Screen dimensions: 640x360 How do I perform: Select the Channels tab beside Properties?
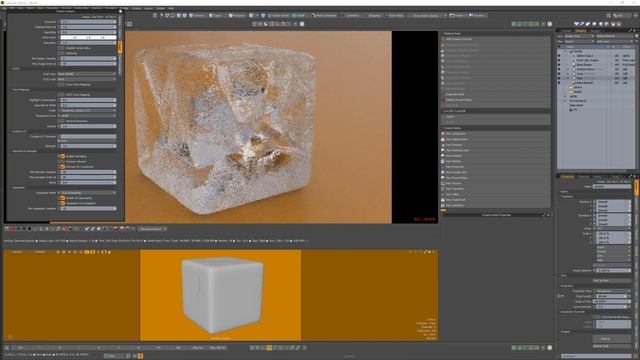584,176
